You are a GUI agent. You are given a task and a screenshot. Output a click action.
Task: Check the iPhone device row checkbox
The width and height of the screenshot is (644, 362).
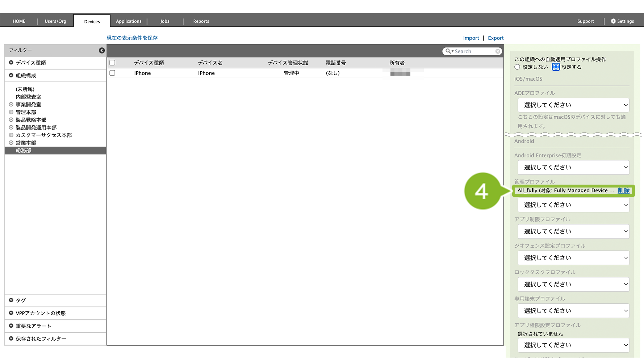tap(112, 73)
